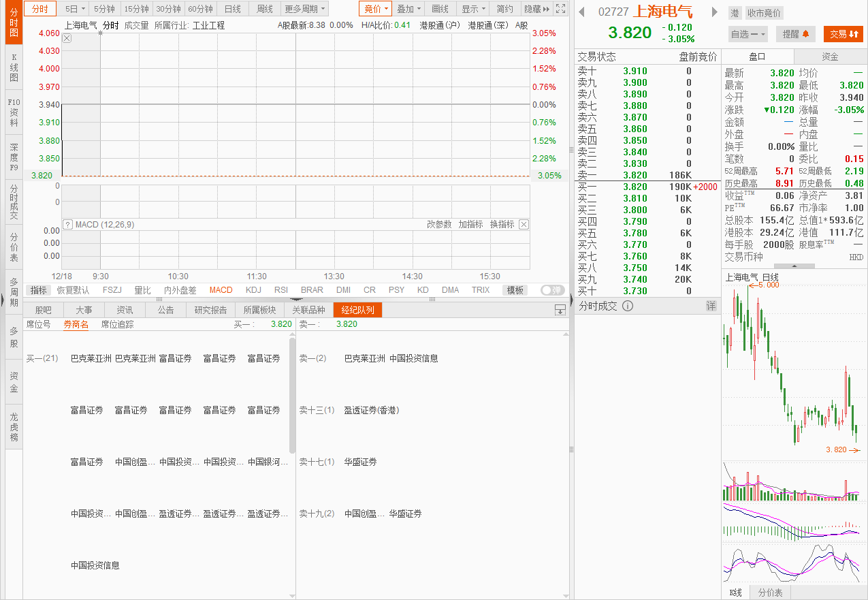The height and width of the screenshot is (600, 868).
Task: Close the MACD indicator panel
Action: tap(524, 224)
